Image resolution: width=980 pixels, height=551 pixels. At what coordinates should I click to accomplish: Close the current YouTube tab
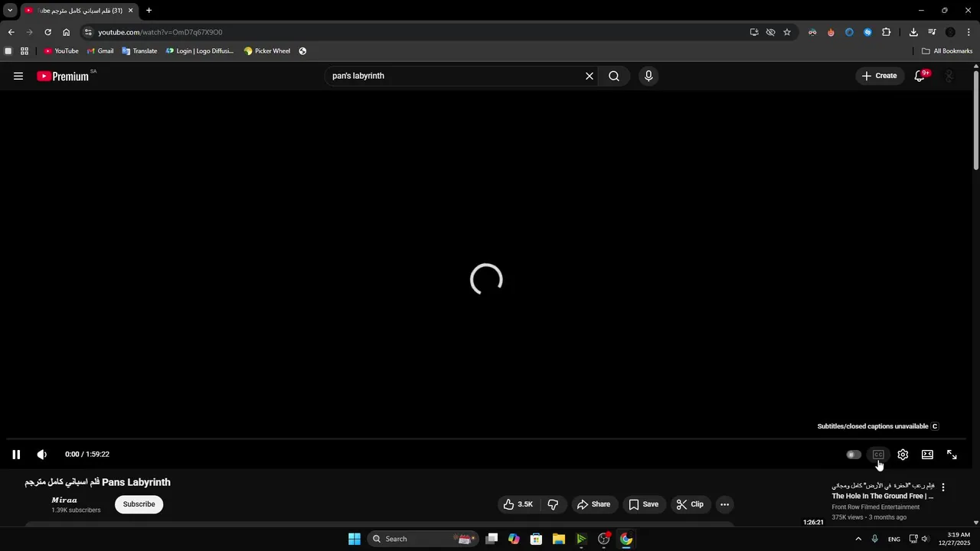[130, 11]
